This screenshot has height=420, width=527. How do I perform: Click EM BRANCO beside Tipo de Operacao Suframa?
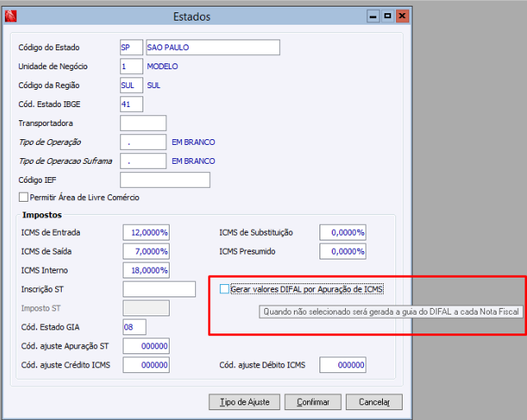coord(194,161)
